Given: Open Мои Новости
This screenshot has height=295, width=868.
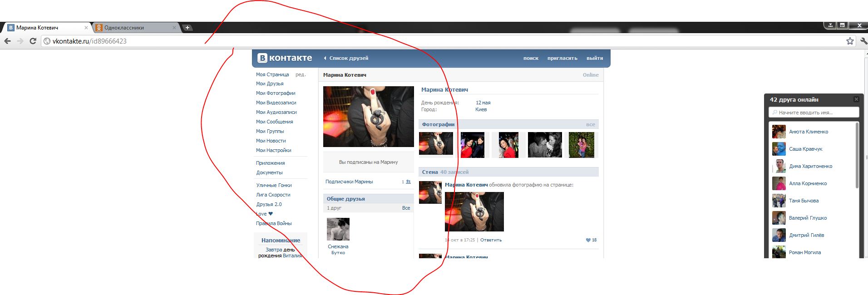Looking at the screenshot, I should [271, 141].
